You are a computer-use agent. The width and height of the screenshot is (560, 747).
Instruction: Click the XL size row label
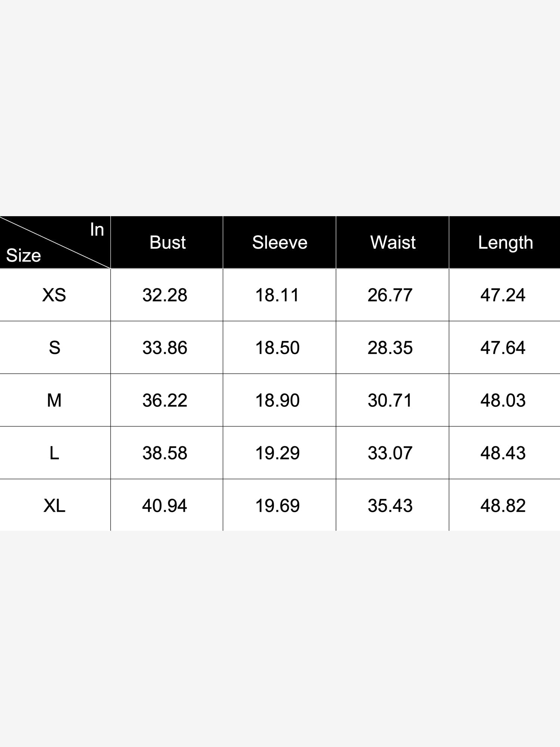[54, 506]
